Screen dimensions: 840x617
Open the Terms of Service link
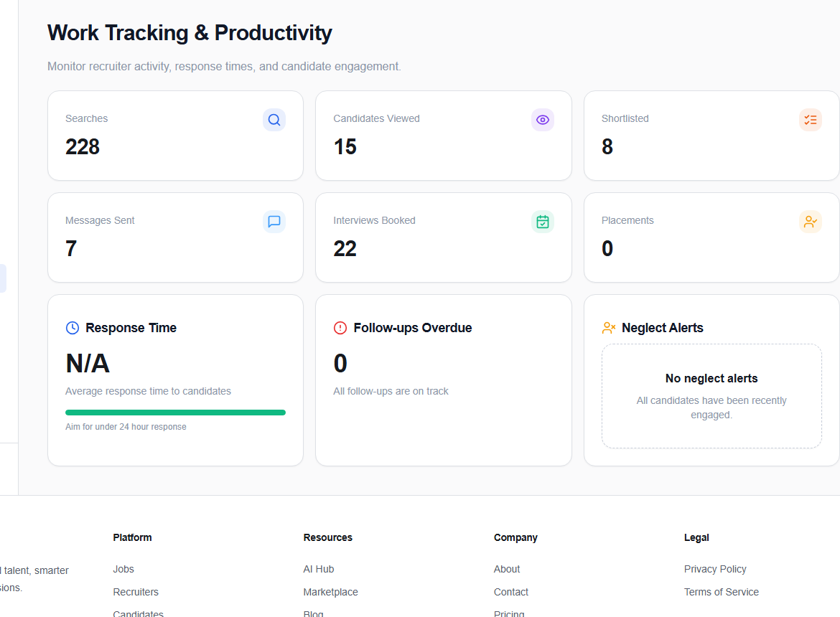pos(721,593)
